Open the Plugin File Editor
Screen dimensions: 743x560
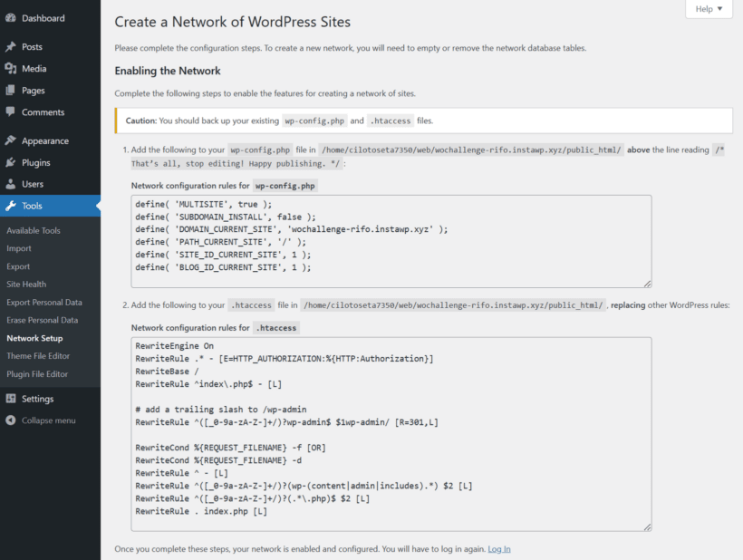tap(39, 373)
